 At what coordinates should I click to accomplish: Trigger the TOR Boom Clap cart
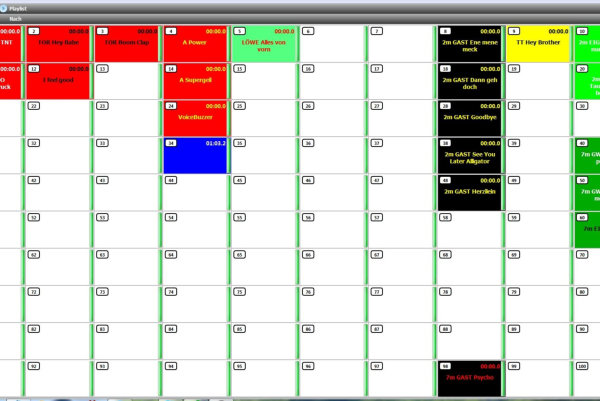[x=127, y=44]
